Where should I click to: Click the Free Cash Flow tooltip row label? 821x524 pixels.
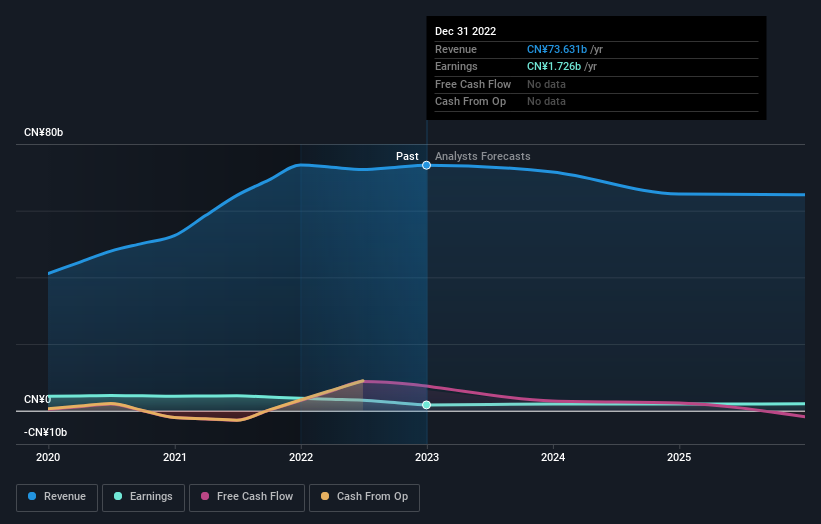click(x=473, y=84)
